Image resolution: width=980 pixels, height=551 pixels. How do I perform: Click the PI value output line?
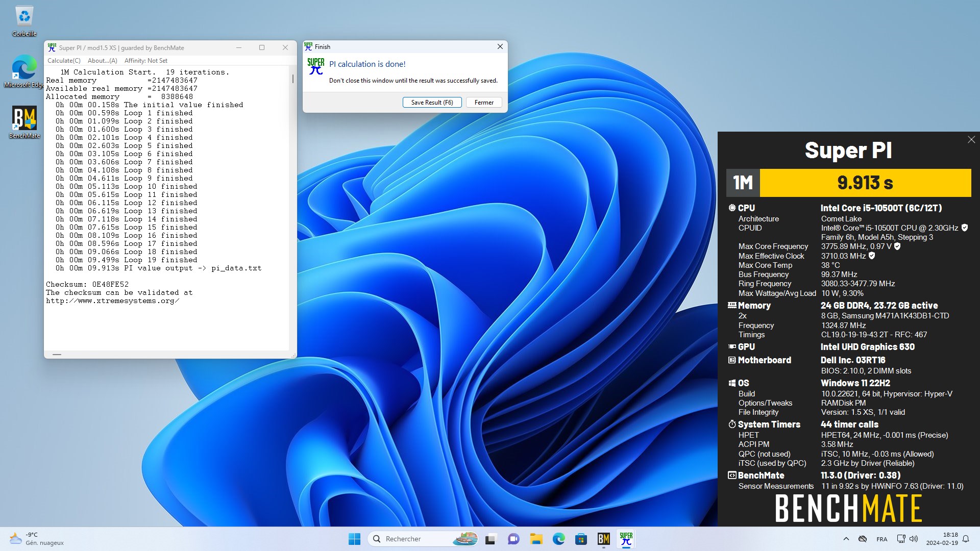point(158,268)
